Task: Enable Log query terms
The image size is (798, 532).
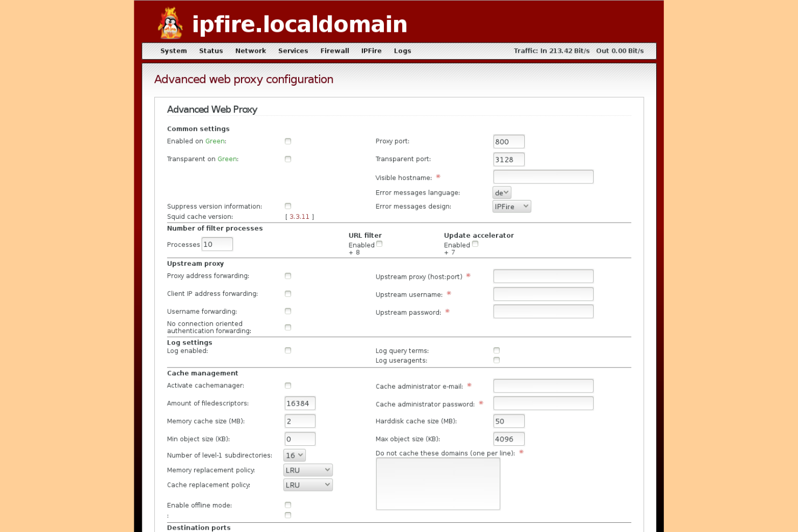Action: click(x=496, y=350)
